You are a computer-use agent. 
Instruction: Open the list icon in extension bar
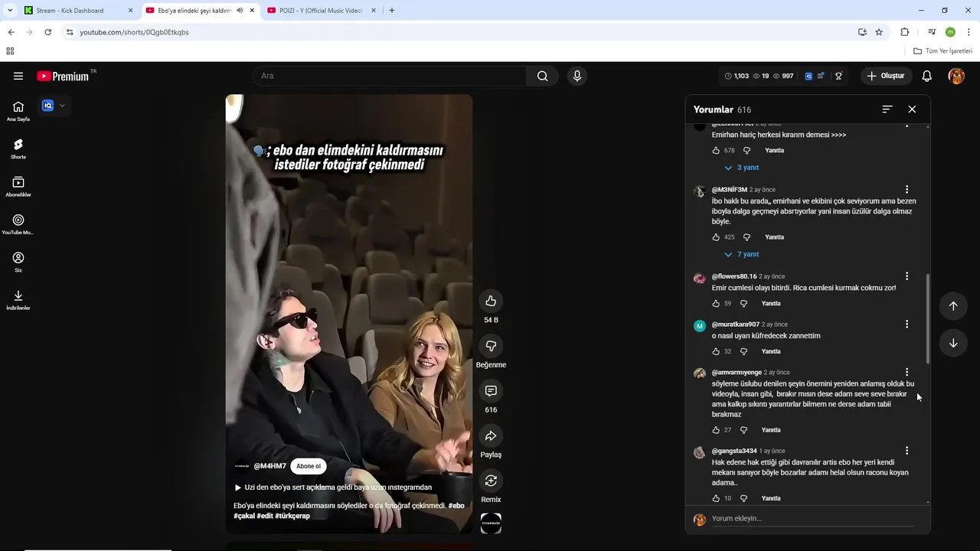point(822,76)
